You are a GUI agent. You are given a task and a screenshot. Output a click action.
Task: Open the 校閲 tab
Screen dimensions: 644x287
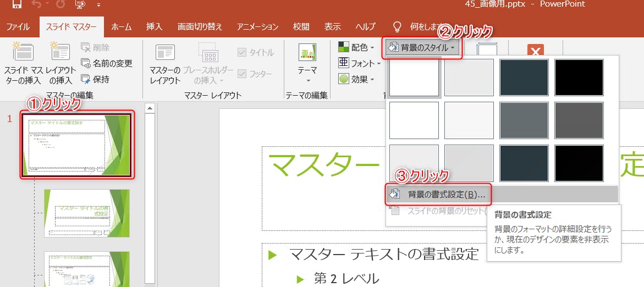pos(301,27)
